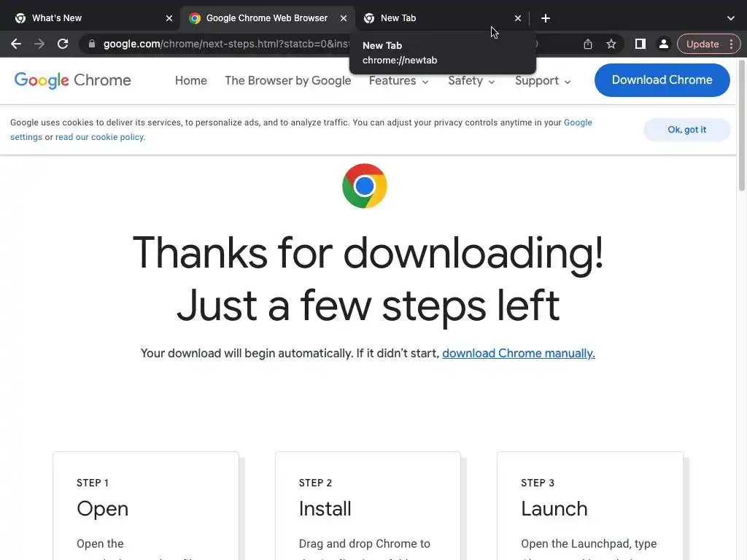Click the Google Chrome logo
The image size is (747, 560).
72,80
